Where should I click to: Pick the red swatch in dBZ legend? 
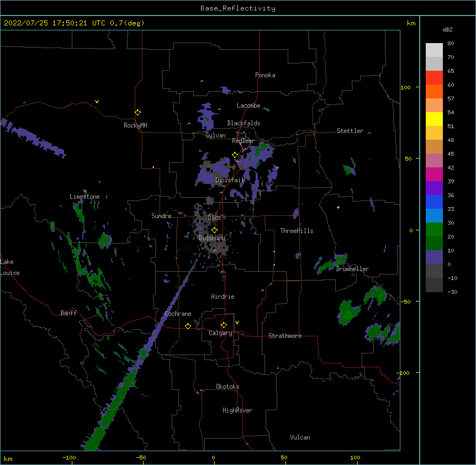(x=434, y=78)
